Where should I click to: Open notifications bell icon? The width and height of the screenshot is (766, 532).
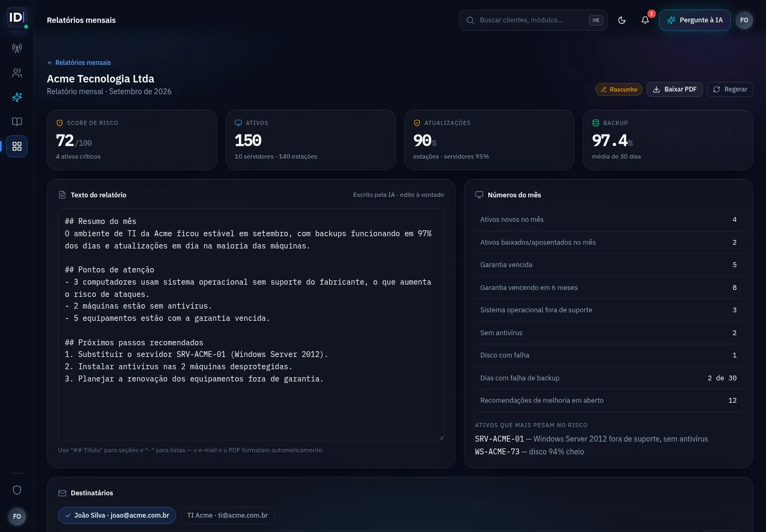point(645,20)
